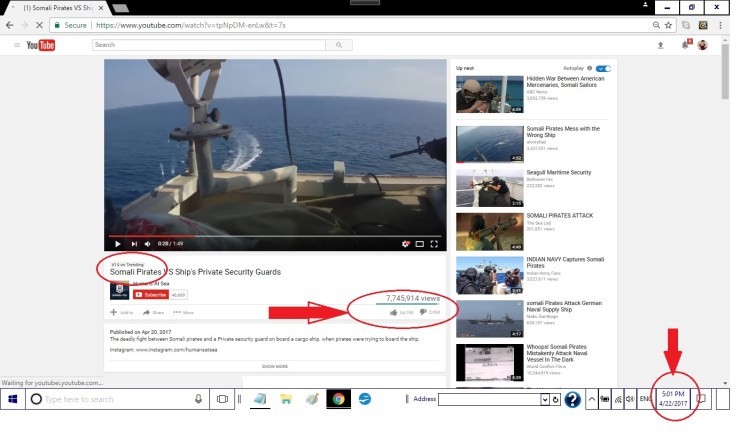Open Chrome three-dot menu
This screenshot has width=748, height=448.
pyautogui.click(x=720, y=25)
